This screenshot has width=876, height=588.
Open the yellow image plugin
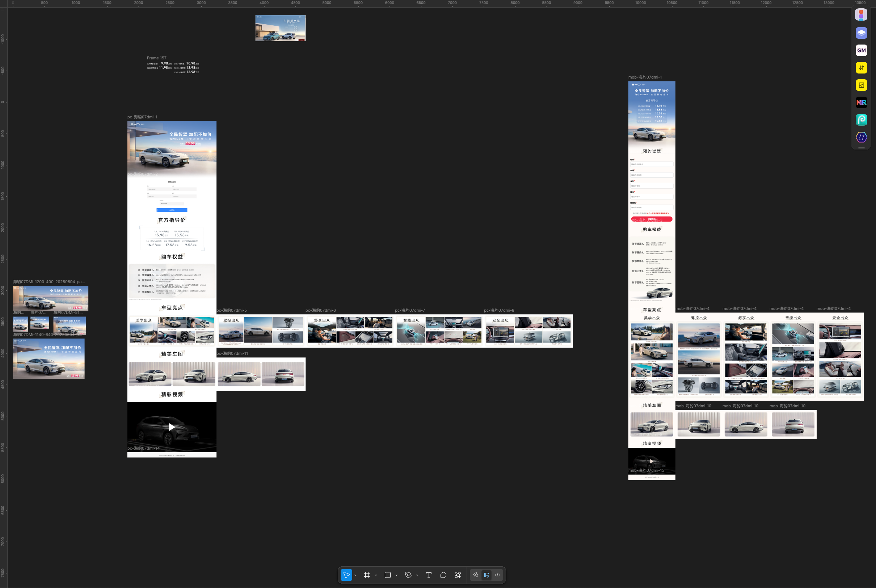[862, 85]
